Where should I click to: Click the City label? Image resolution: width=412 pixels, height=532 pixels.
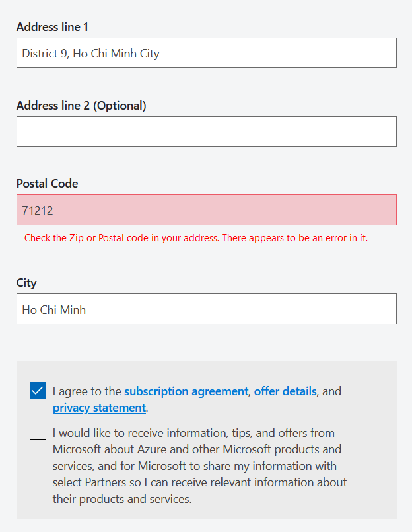pyautogui.click(x=26, y=283)
